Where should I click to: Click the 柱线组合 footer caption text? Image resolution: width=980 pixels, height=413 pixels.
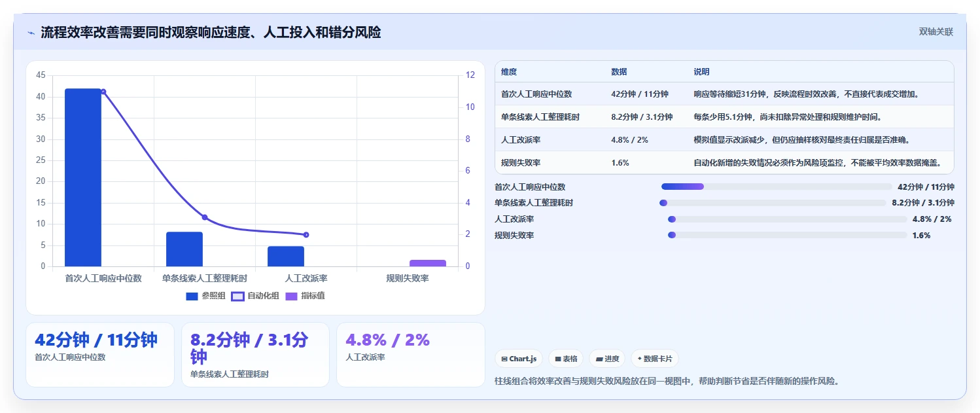(667, 381)
